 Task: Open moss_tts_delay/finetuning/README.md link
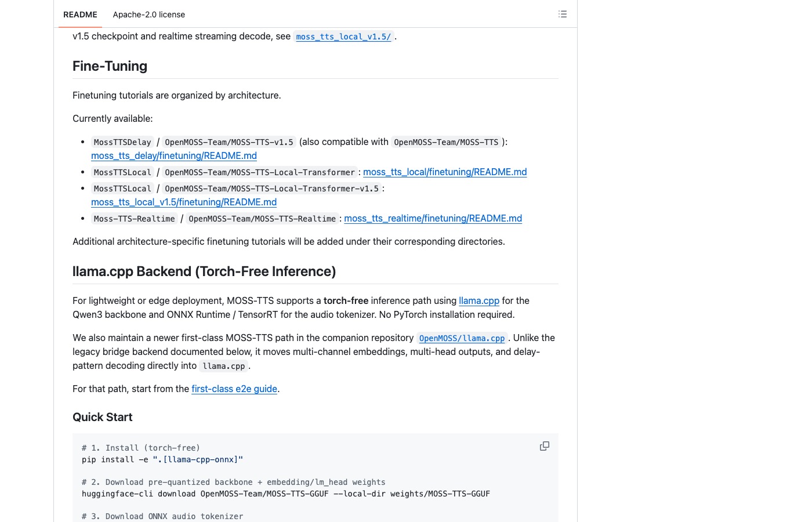point(174,155)
